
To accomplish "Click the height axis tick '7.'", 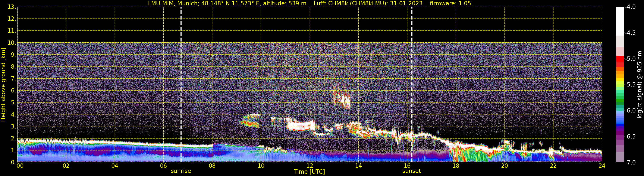I will click(13, 79).
